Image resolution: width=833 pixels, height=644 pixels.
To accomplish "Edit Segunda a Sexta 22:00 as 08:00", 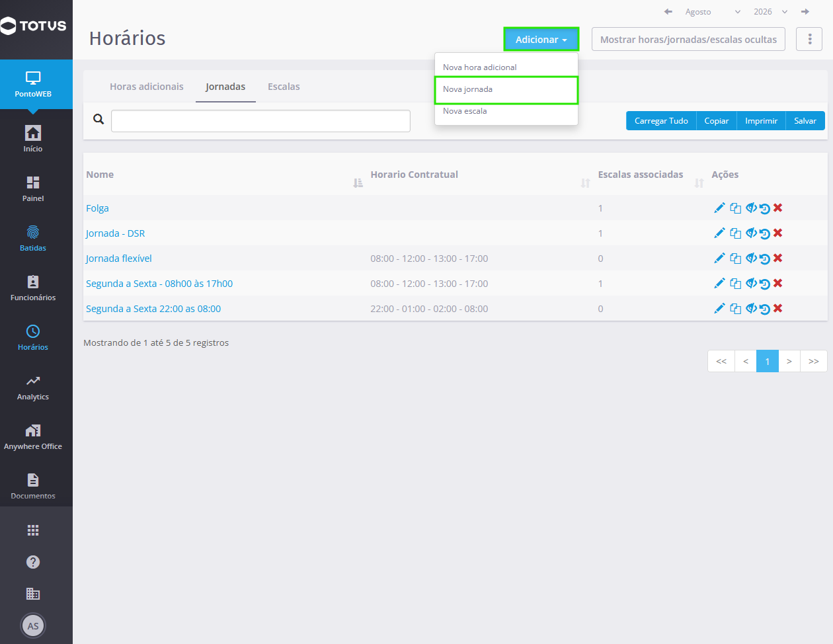I will click(x=720, y=309).
